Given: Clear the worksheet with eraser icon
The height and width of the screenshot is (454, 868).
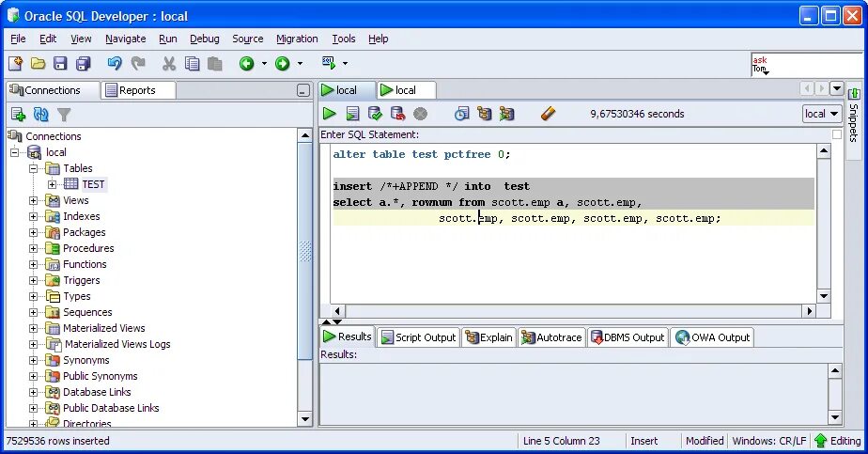Looking at the screenshot, I should tap(548, 114).
